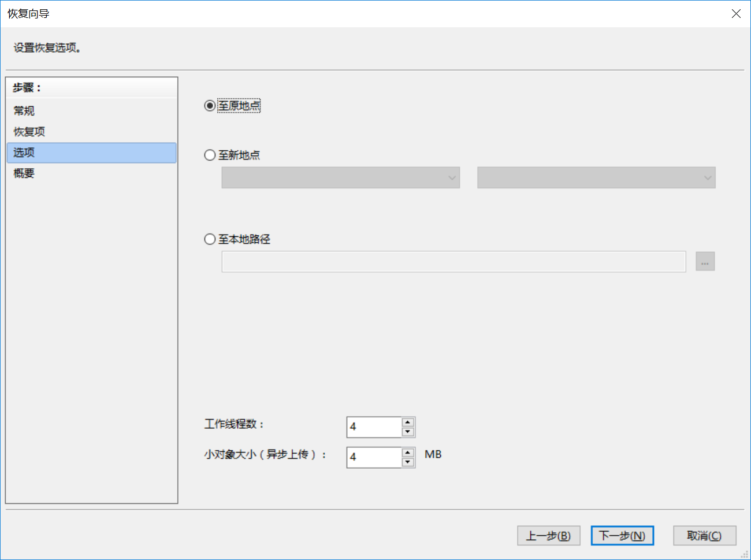Viewport: 751px width, 560px height.
Task: Select the 至原地点 radio button
Action: (x=210, y=106)
